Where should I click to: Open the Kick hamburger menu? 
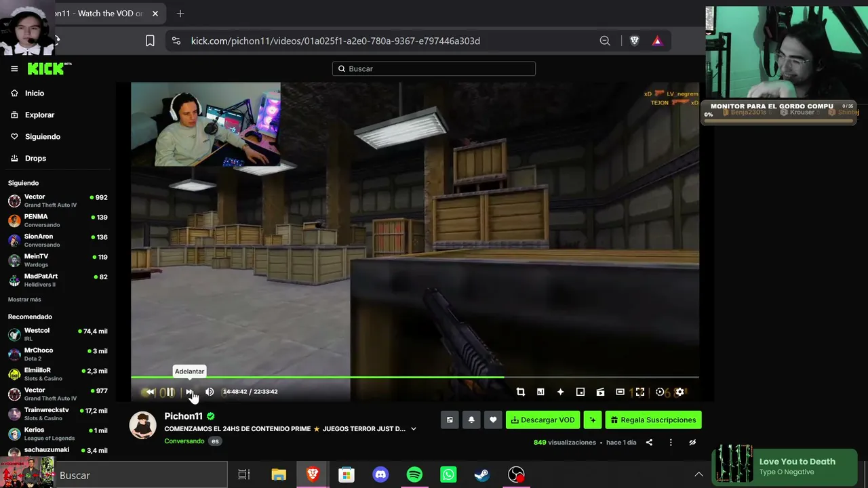pos(14,68)
